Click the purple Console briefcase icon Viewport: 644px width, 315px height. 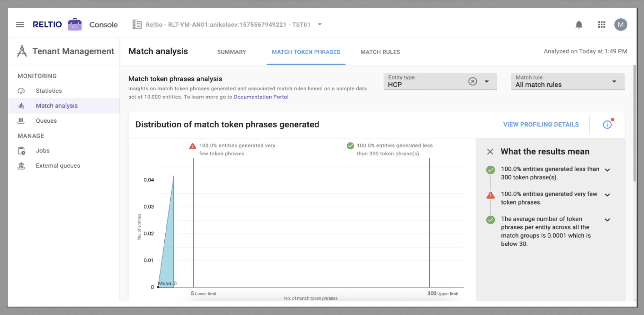click(75, 24)
